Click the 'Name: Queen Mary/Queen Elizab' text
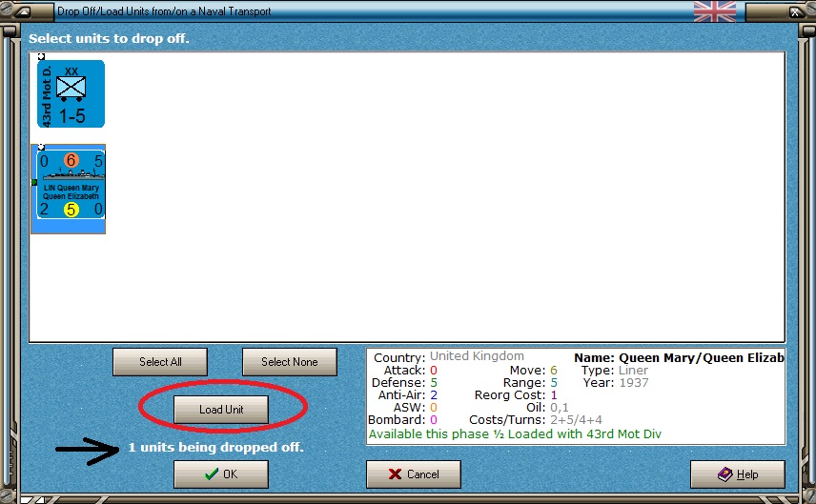Viewport: 816px width, 504px height. pos(679,358)
